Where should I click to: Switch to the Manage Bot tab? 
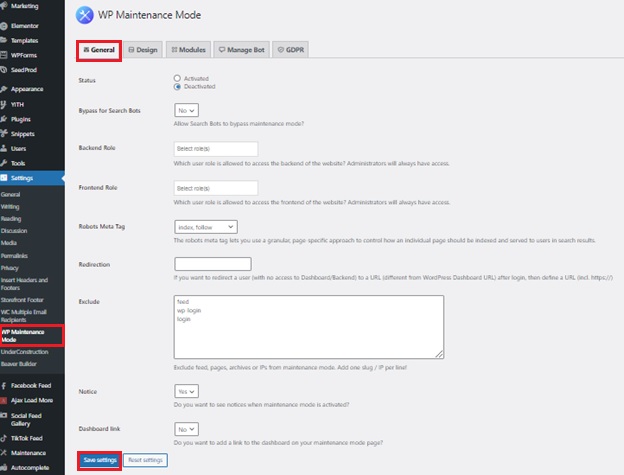click(242, 50)
